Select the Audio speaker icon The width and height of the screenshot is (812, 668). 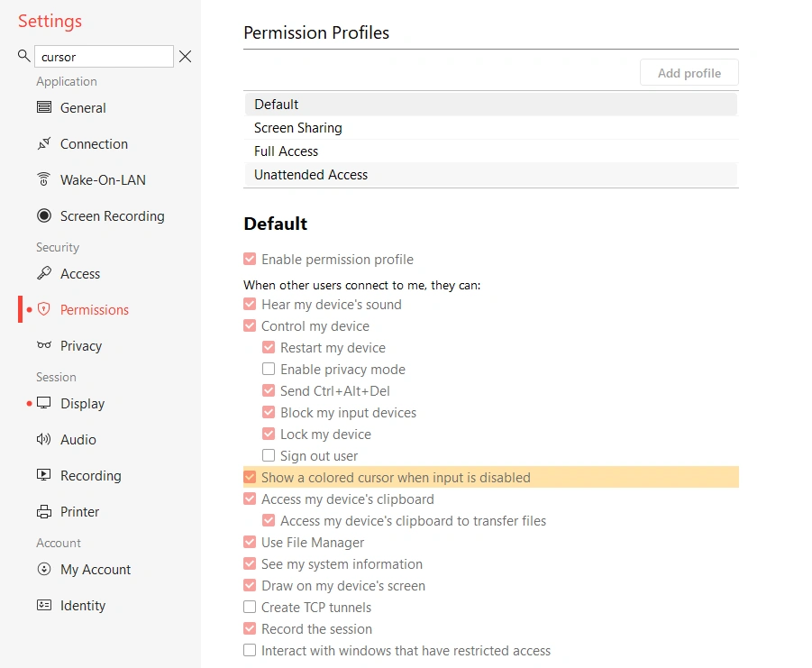(x=44, y=439)
